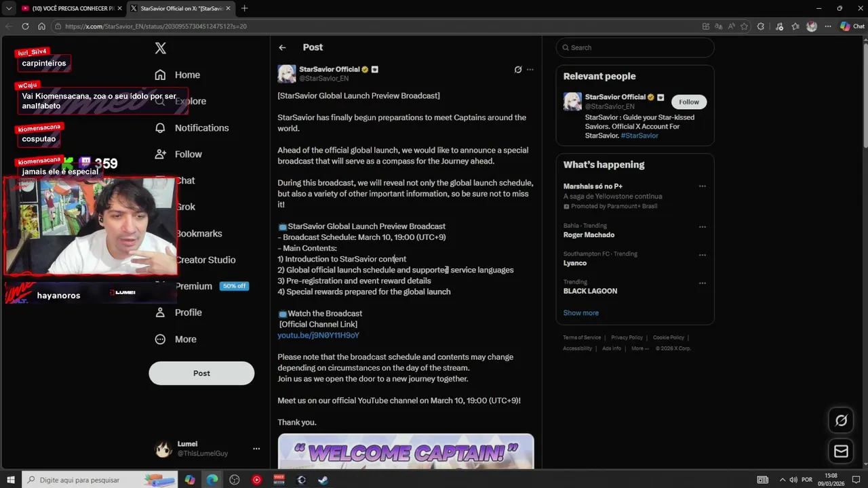Open the Cookie Policy footer link
This screenshot has width=868, height=488.
pyautogui.click(x=669, y=338)
